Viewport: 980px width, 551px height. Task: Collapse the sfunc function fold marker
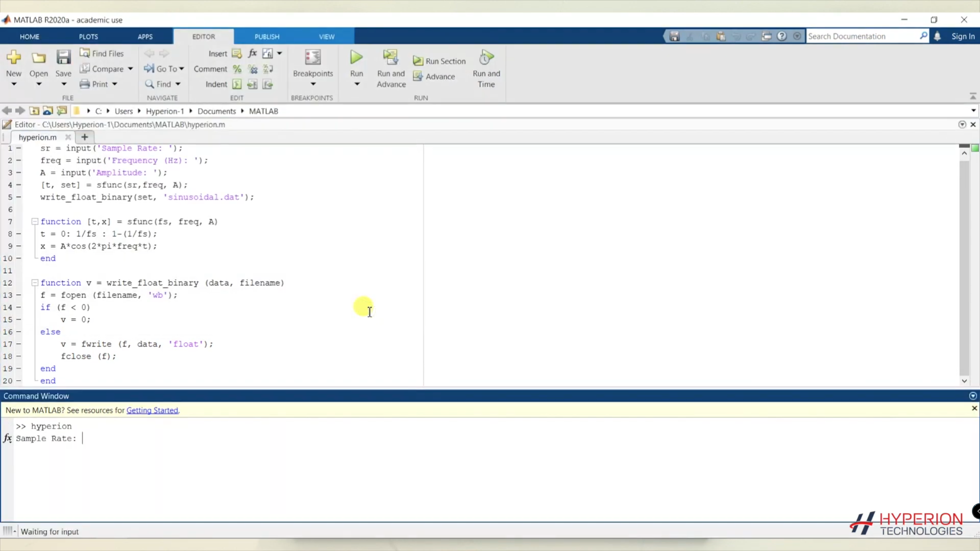click(x=35, y=221)
